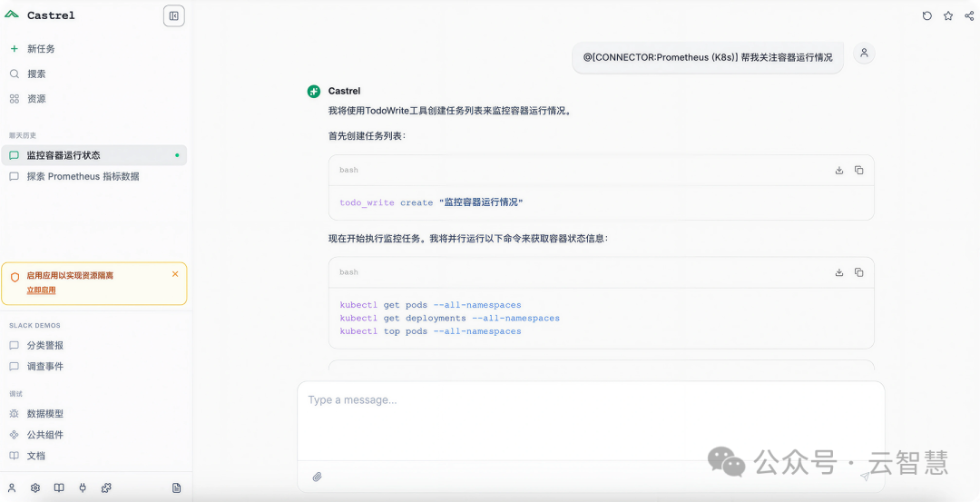Click into the Type a message field
The width and height of the screenshot is (980, 502).
click(x=591, y=420)
